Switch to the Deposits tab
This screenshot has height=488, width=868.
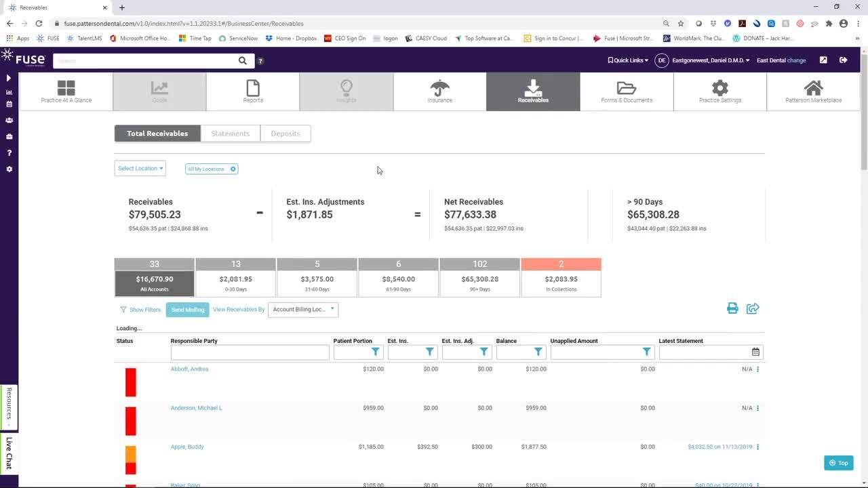click(x=285, y=134)
